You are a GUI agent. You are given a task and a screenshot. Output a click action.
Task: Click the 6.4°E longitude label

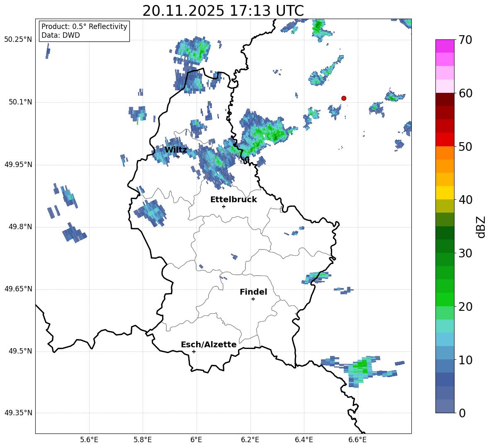pos(304,440)
